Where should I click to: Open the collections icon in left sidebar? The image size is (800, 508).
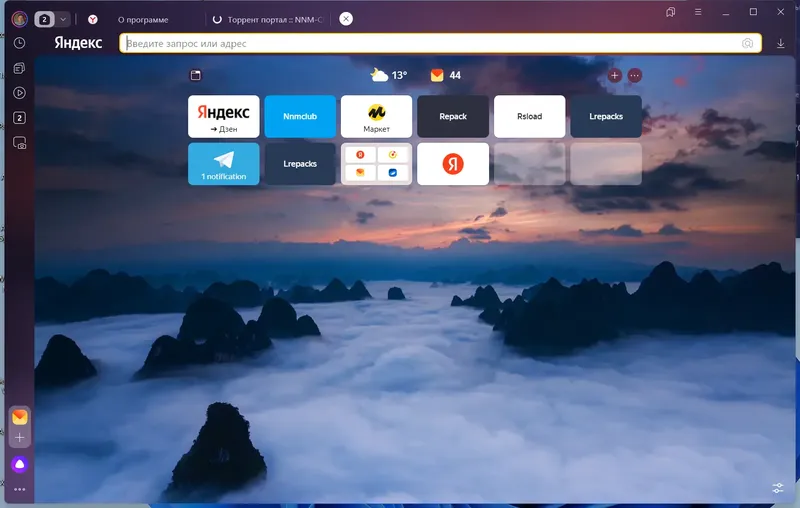(19, 68)
